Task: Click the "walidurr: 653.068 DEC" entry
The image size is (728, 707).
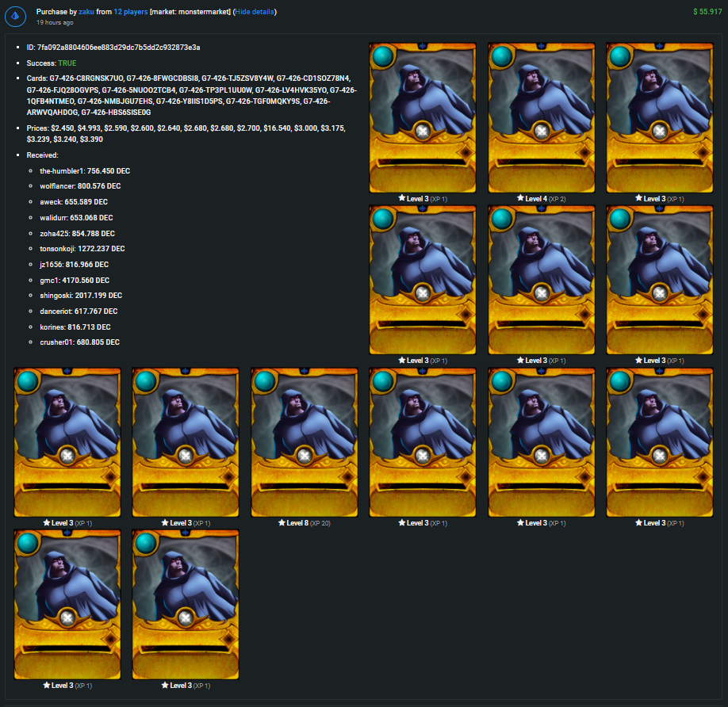Action: click(77, 218)
